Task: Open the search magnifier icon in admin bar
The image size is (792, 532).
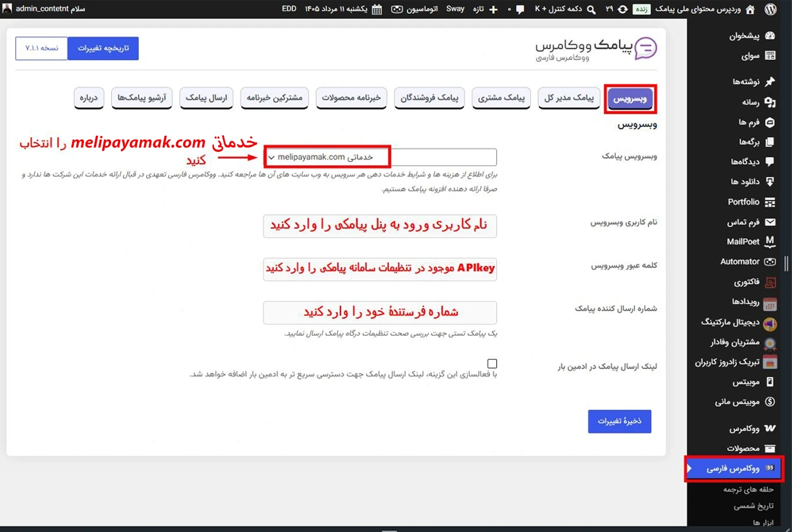Action: [x=591, y=9]
